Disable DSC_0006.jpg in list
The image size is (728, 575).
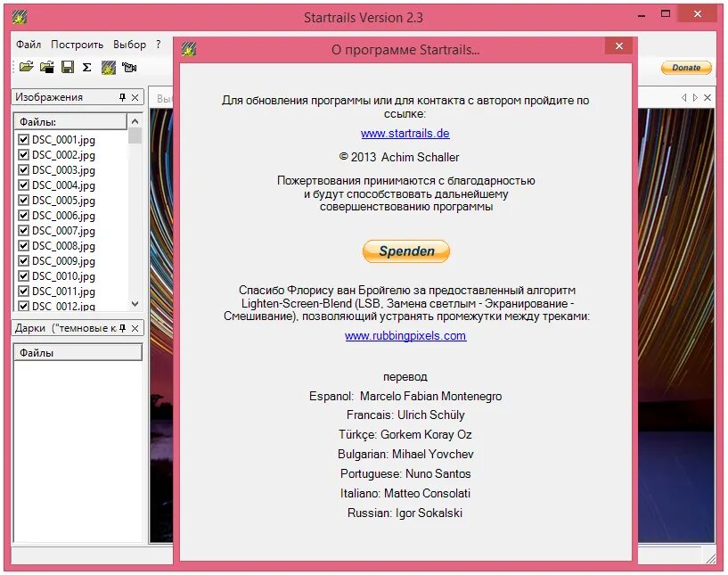(24, 215)
